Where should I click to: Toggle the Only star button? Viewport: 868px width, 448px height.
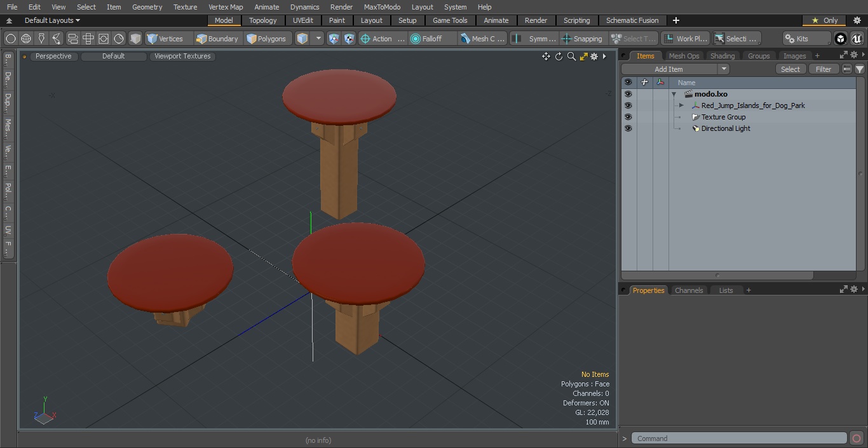pos(825,20)
